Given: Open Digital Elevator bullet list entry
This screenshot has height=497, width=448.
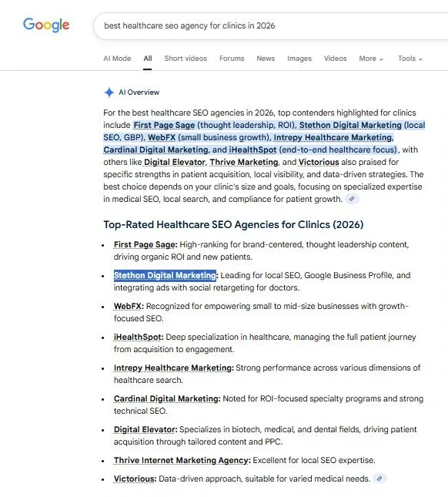Looking at the screenshot, I should (x=145, y=429).
